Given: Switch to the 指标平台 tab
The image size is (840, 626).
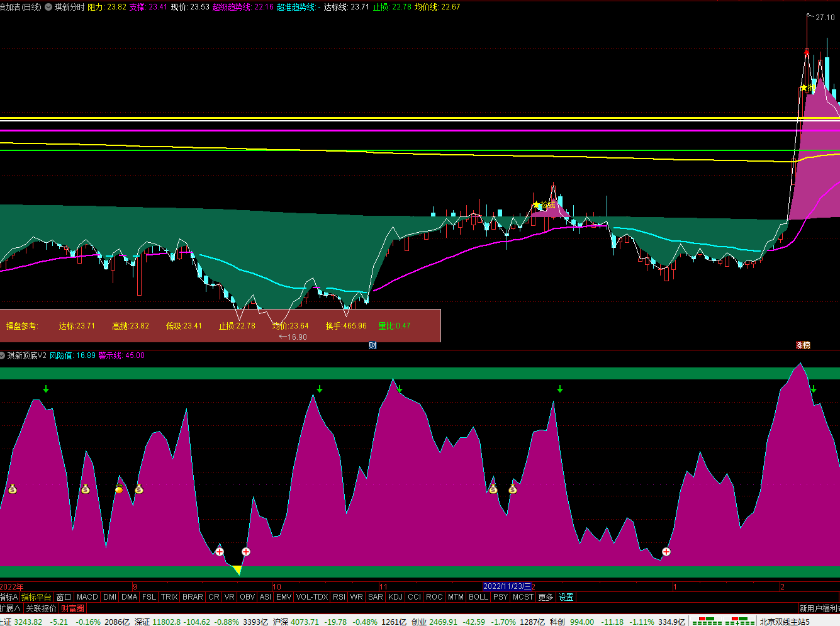Looking at the screenshot, I should pos(36,597).
